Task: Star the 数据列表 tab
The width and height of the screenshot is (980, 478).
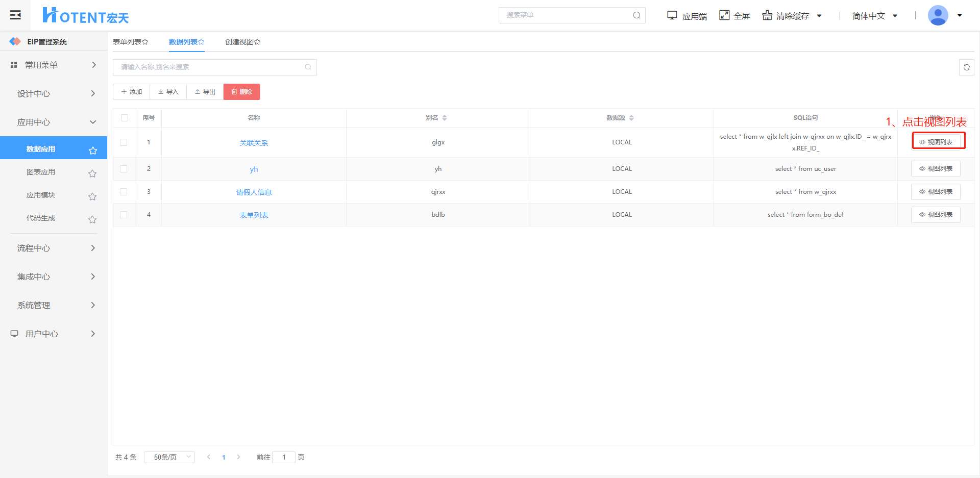Action: (x=202, y=42)
